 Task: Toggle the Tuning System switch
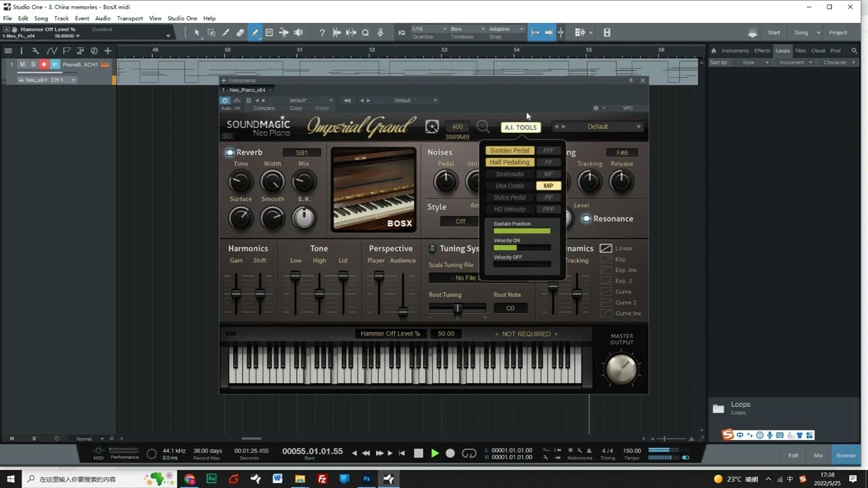coord(433,249)
